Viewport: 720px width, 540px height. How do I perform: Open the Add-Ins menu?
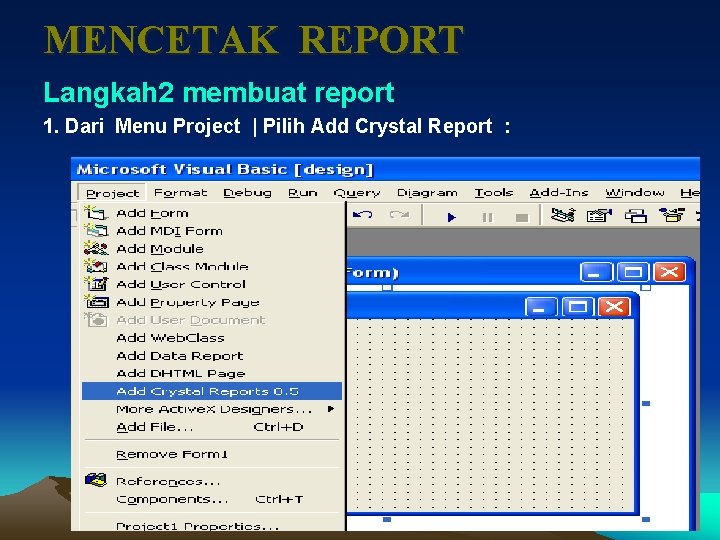pyautogui.click(x=559, y=193)
